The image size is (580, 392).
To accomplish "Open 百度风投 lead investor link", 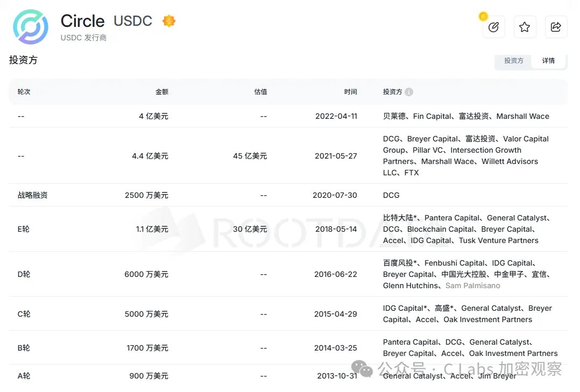I will point(400,263).
